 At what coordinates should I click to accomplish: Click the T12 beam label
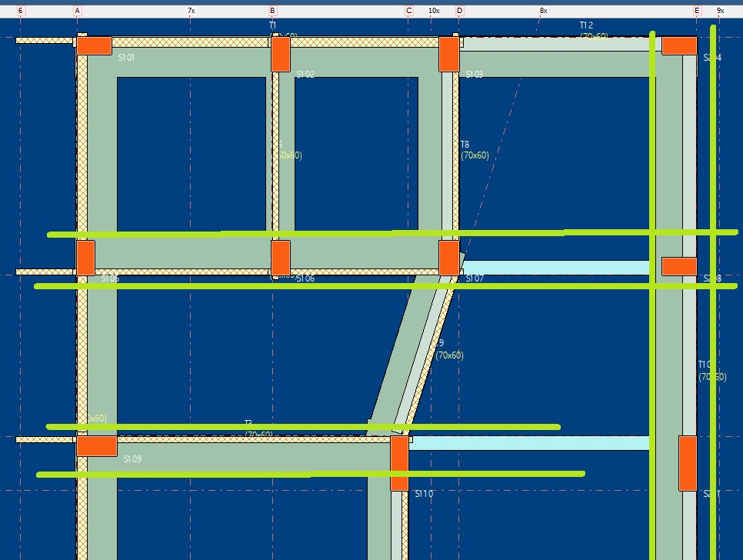click(586, 25)
